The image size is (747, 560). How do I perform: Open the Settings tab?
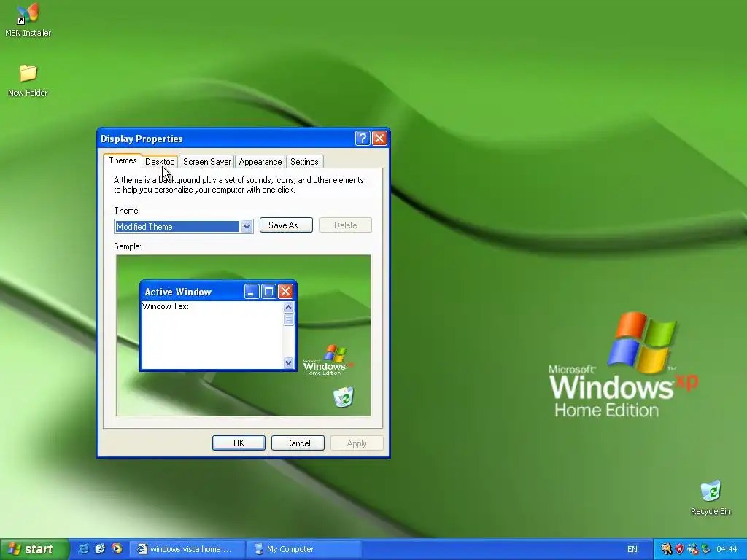tap(304, 162)
